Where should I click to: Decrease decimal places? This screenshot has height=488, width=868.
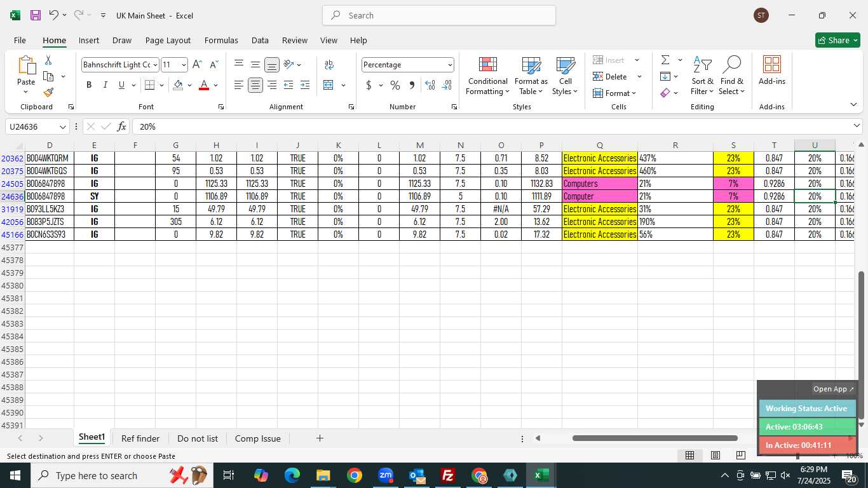447,85
